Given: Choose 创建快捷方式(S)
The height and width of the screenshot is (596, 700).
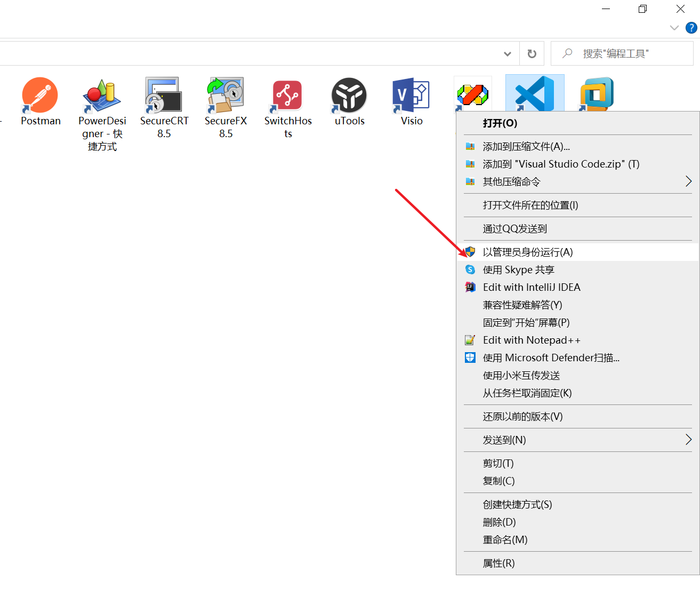Looking at the screenshot, I should click(578, 504).
